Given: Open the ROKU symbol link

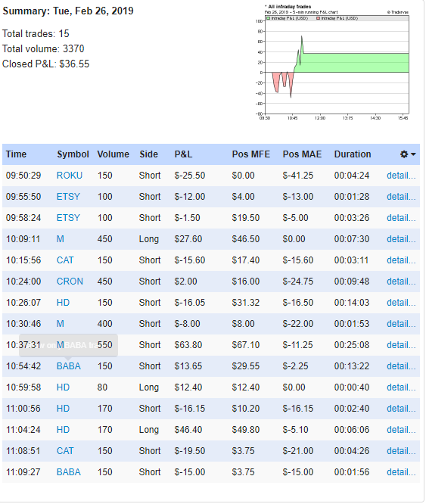Looking at the screenshot, I should click(70, 176).
